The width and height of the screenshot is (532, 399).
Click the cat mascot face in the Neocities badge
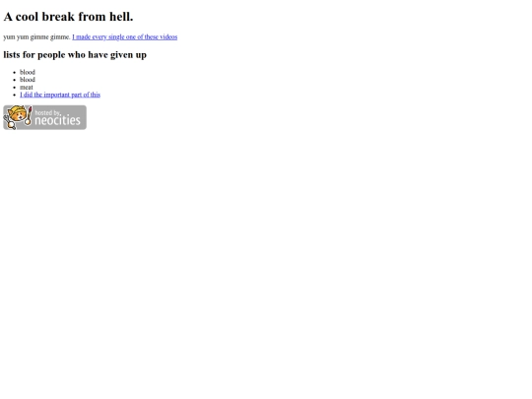point(18,114)
